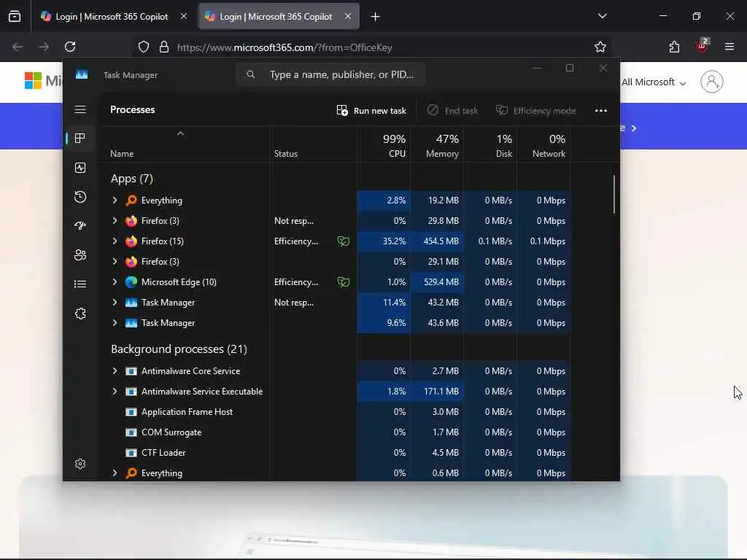Image resolution: width=747 pixels, height=560 pixels.
Task: Open the Firefox application hamburger menu
Action: pyautogui.click(x=729, y=47)
